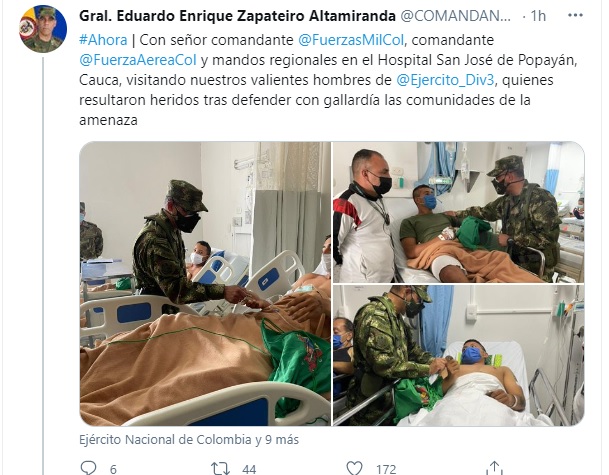Like the tweet with heart icon
Viewport: 609px width, 475px height.
[355, 468]
